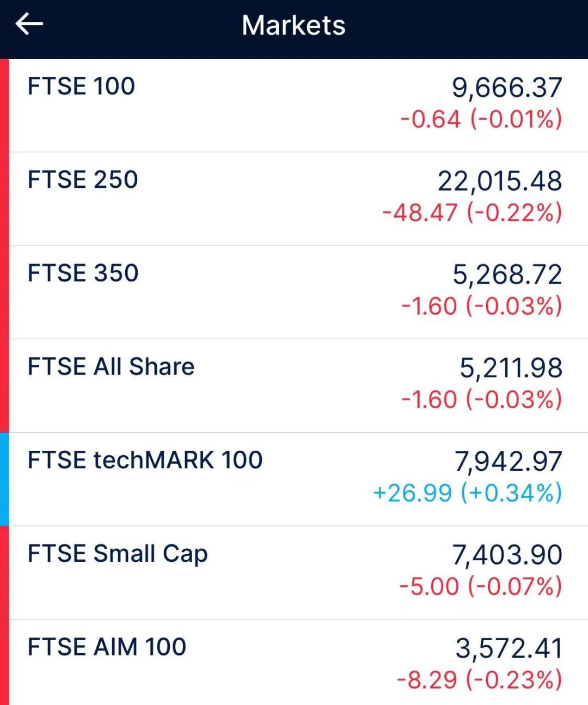Tap the blue indicator bar beside techMARK

click(x=4, y=479)
